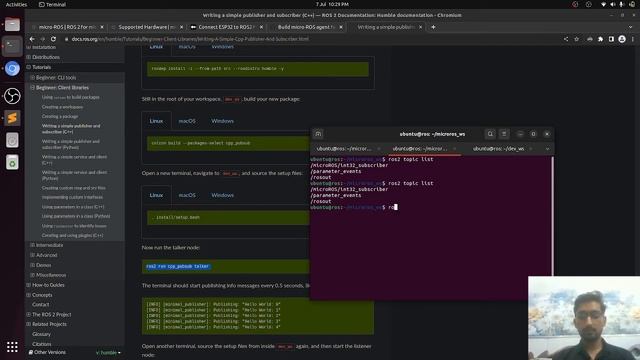640x360 pixels.
Task: Select macOS tab for the setup.bash command
Action: [x=187, y=195]
